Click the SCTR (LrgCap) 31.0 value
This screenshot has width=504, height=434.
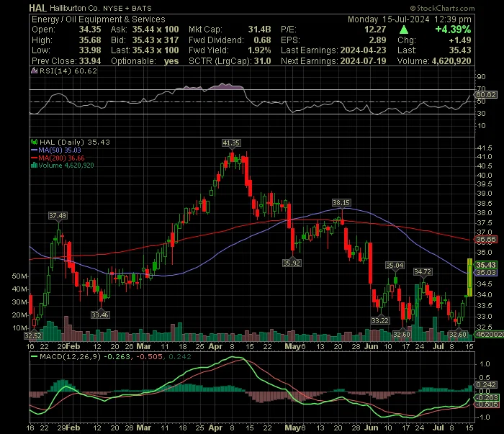[x=263, y=61]
